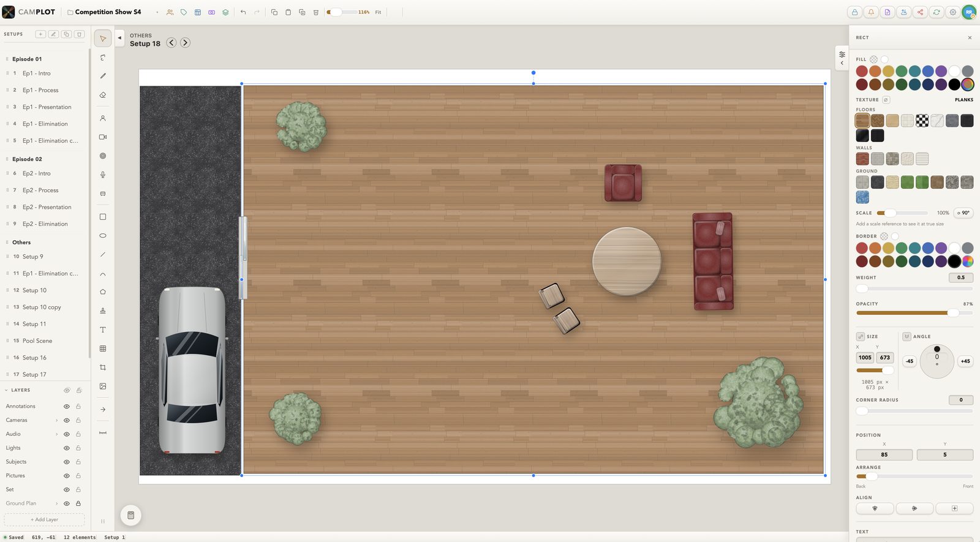Open the project menu dot after Competition Show S4

tap(157, 12)
